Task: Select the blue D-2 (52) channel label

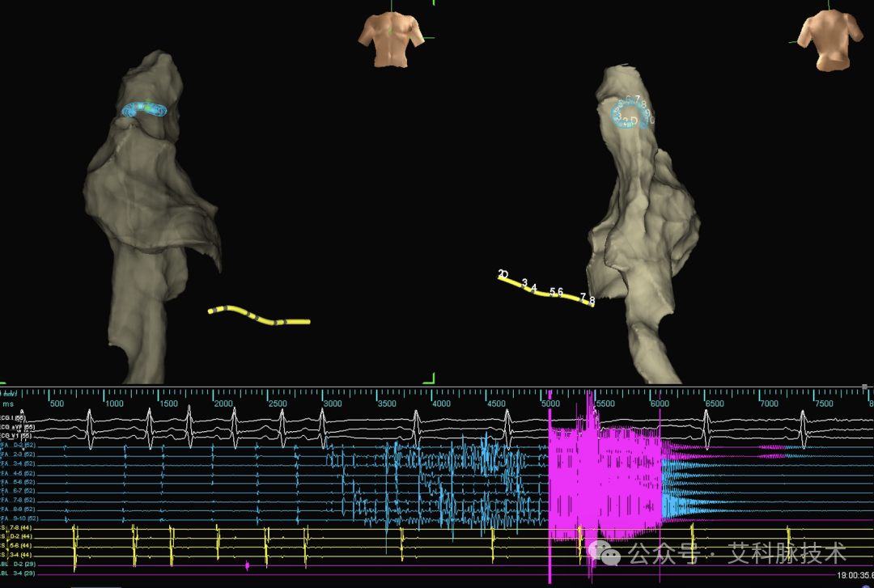Action: coord(17,446)
